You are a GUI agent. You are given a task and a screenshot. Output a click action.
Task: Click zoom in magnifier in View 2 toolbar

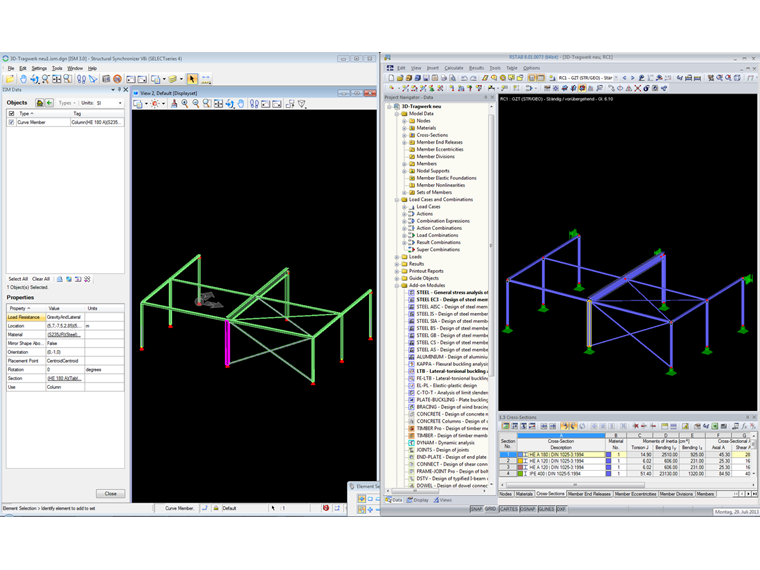(185, 103)
